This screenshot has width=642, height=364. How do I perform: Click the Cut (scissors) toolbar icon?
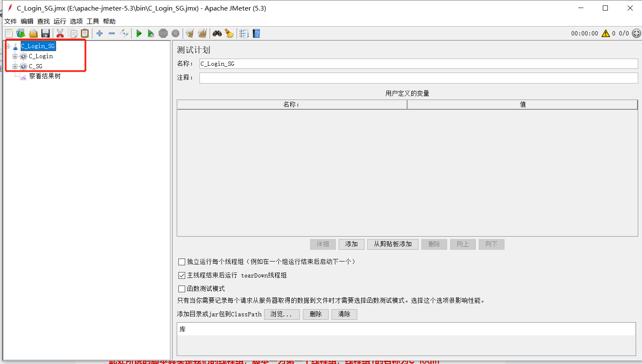(59, 33)
